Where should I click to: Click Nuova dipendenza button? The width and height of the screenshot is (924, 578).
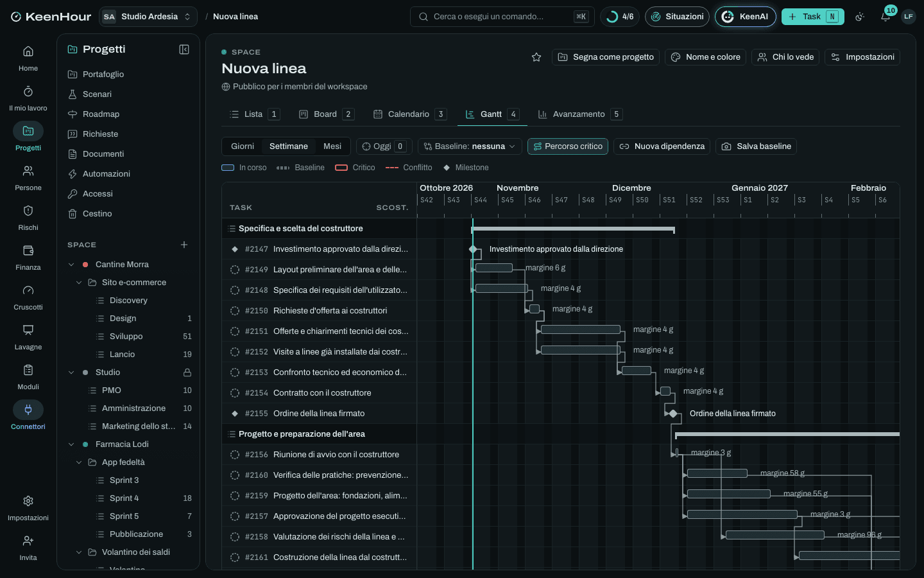(662, 146)
